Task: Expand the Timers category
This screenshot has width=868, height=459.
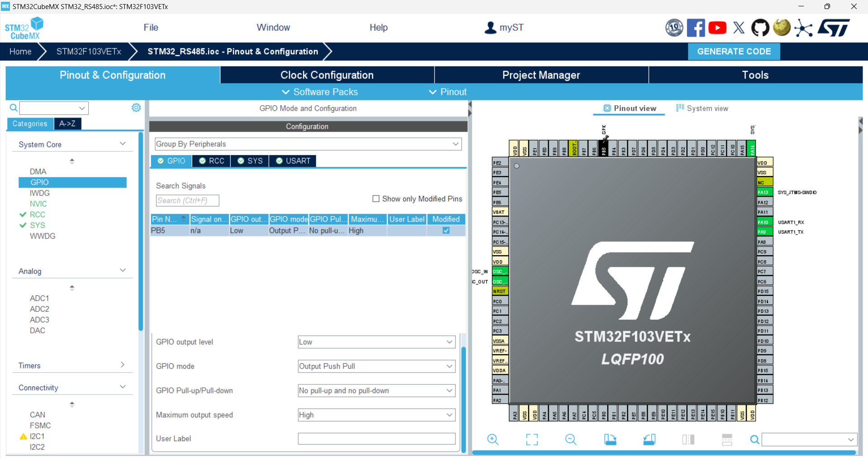Action: 123,364
